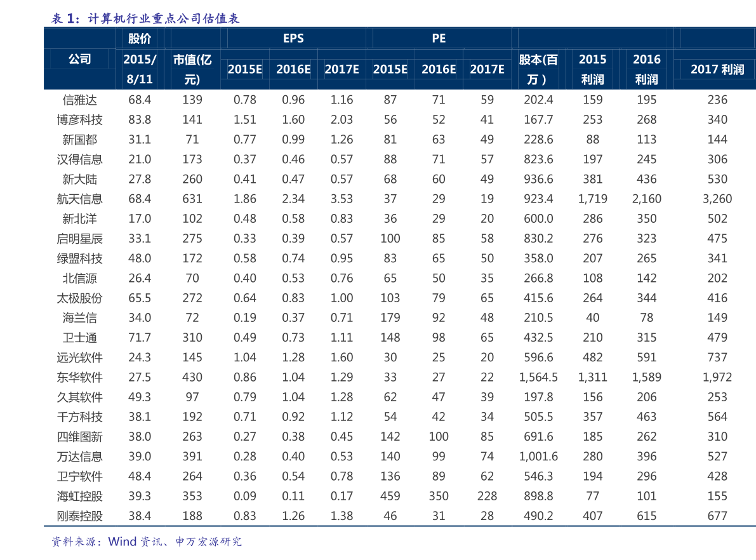Viewport: 756px width, 560px height.
Task: Click the 2015/8/11 date header
Action: click(140, 69)
